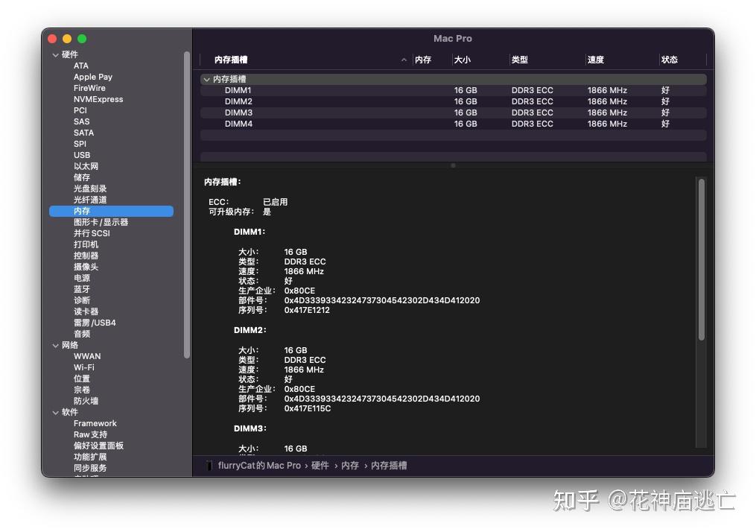Select 偏好设置面板 in the sidebar
Viewport: 756px width, 532px height.
(98, 446)
